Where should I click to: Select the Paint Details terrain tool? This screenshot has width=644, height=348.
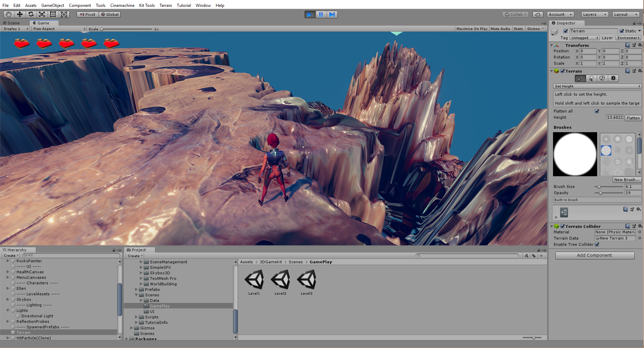pos(602,78)
